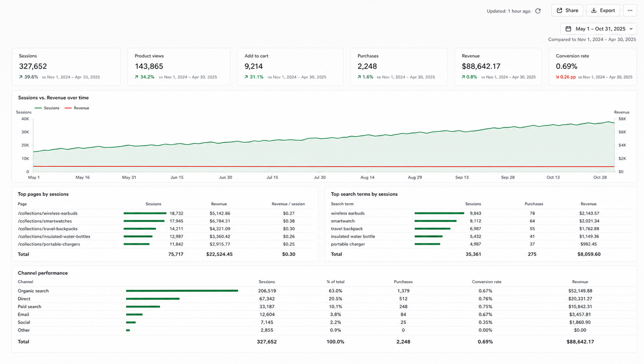Click the Conversion rate down-arrow trend icon
The height and width of the screenshot is (364, 644).
pos(558,77)
